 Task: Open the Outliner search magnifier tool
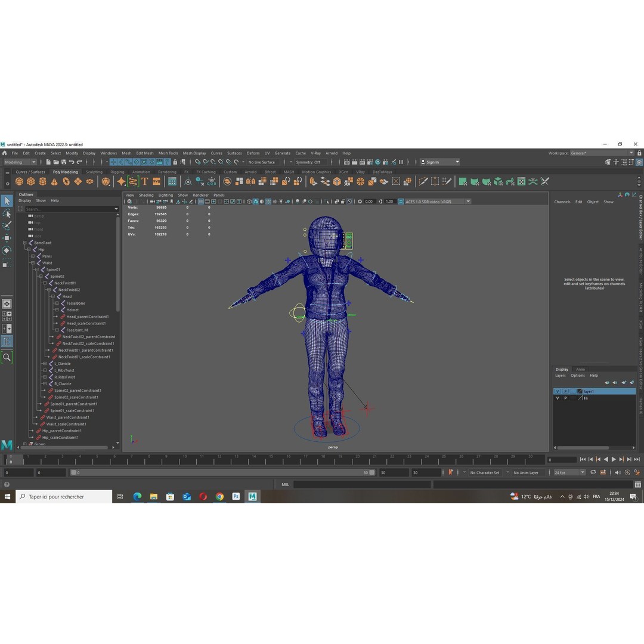coord(7,357)
